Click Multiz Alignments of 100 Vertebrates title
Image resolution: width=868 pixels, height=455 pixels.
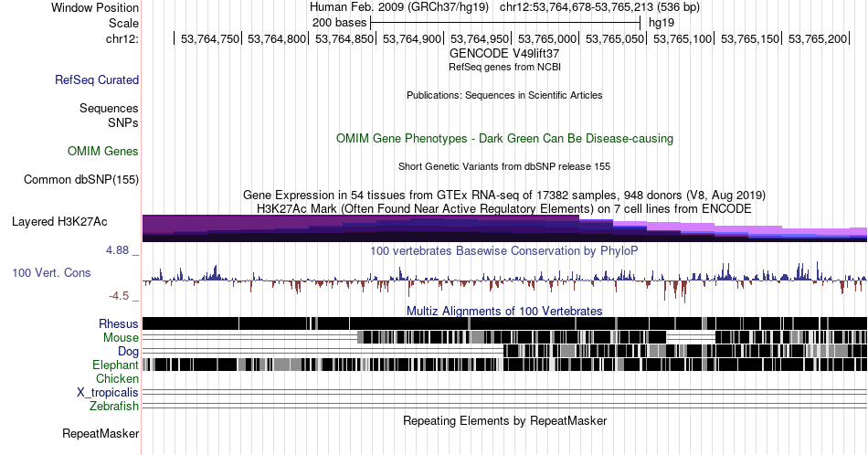504,311
